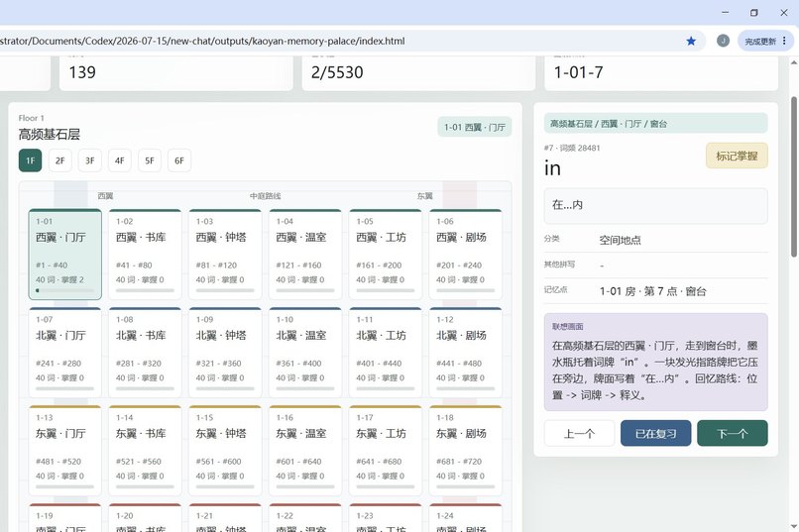Switch to floor tab 3F
The image size is (799, 532).
pos(89,160)
